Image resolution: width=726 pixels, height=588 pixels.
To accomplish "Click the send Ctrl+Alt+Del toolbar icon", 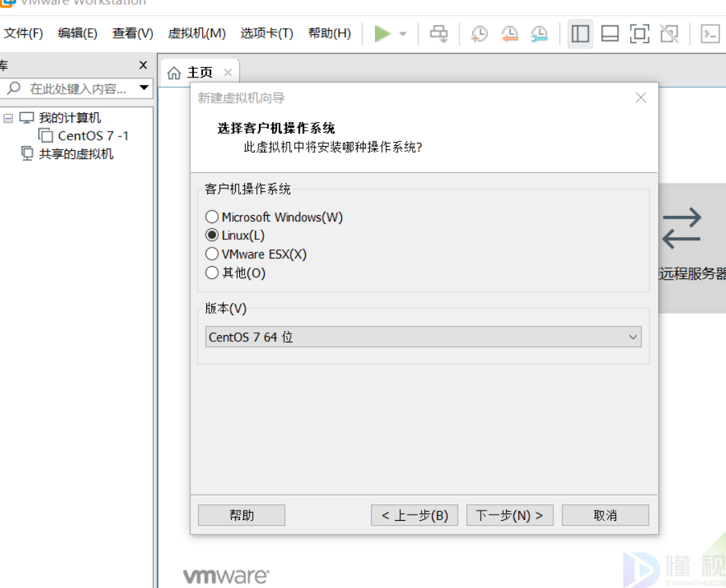I will pos(439,34).
